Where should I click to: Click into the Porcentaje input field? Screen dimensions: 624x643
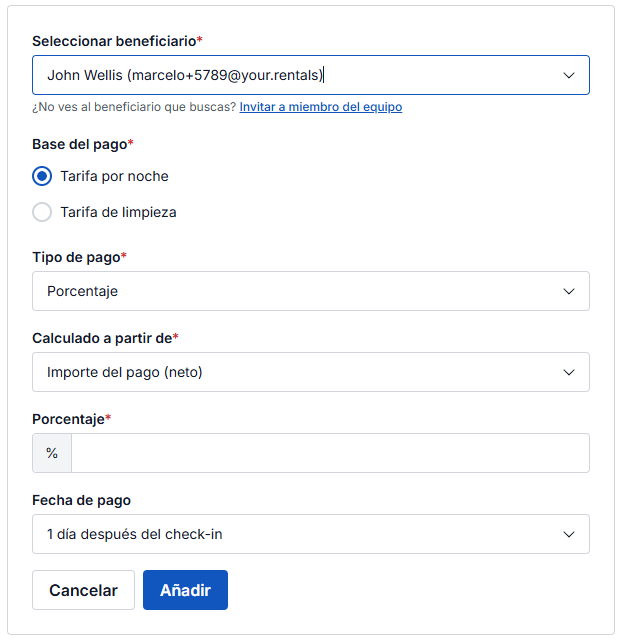pyautogui.click(x=330, y=453)
